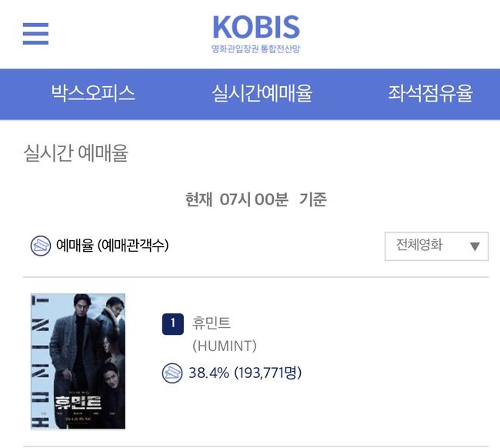Click the 38.4% (193,771명) reservation figure
Screen dimensions: 500x448
245,373
